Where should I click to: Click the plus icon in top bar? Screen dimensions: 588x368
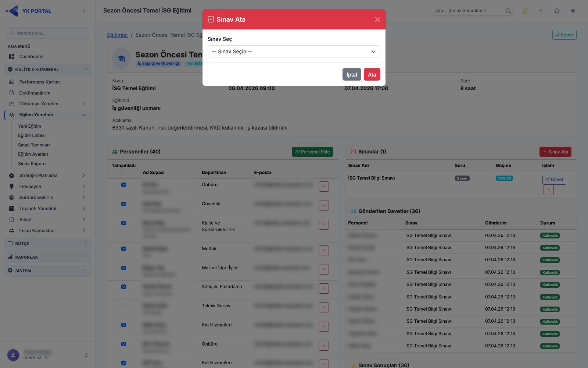click(x=541, y=11)
